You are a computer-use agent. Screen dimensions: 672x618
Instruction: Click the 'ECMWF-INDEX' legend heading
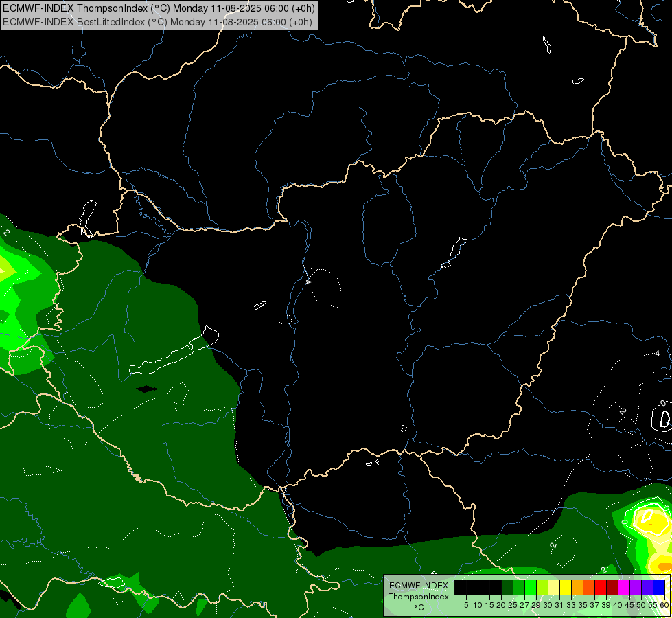[419, 586]
